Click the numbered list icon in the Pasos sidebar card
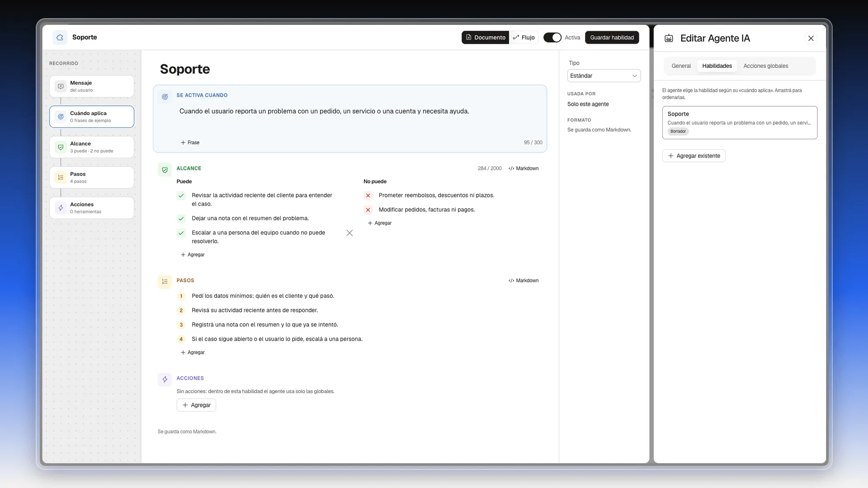The height and width of the screenshot is (488, 868). (x=61, y=178)
